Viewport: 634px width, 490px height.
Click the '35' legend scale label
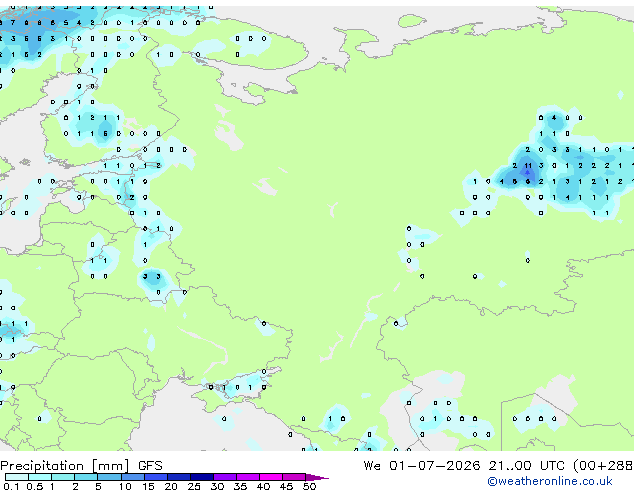point(240,486)
